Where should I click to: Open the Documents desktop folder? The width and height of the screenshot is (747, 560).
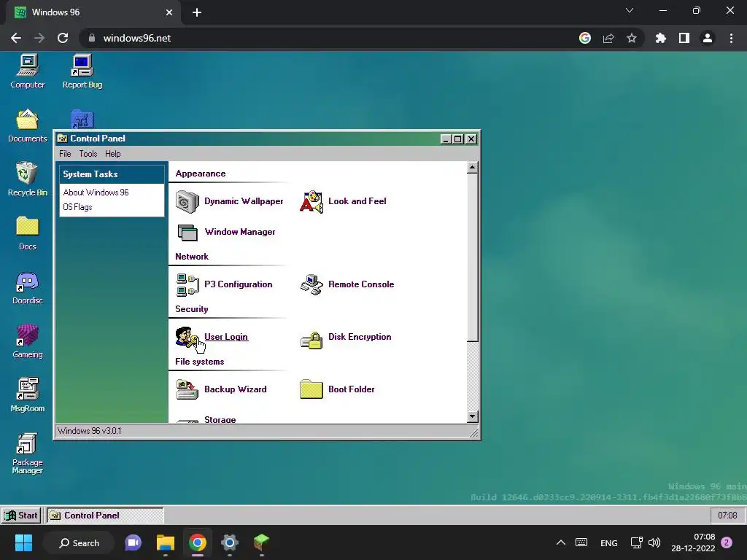28,125
